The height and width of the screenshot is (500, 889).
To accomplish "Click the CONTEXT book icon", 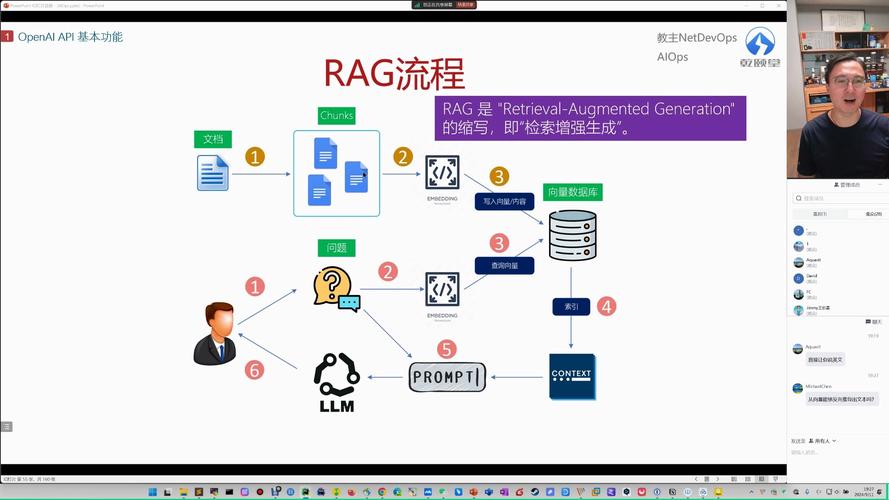I will click(x=572, y=376).
